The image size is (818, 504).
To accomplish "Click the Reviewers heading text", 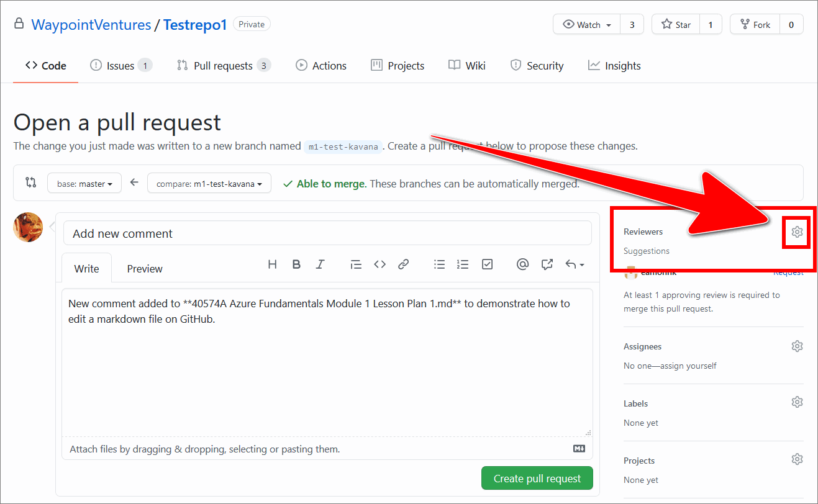I will pos(643,232).
